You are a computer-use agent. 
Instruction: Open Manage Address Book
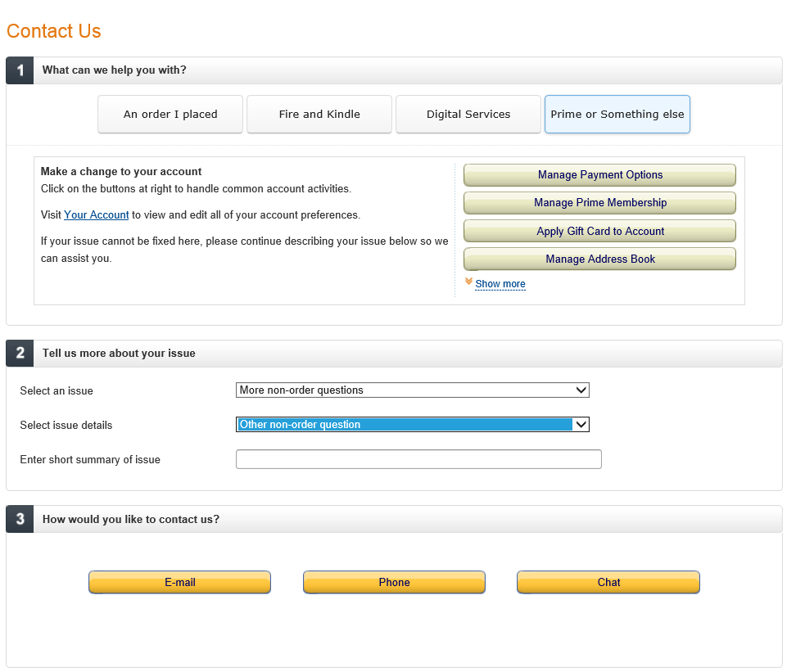click(x=599, y=259)
